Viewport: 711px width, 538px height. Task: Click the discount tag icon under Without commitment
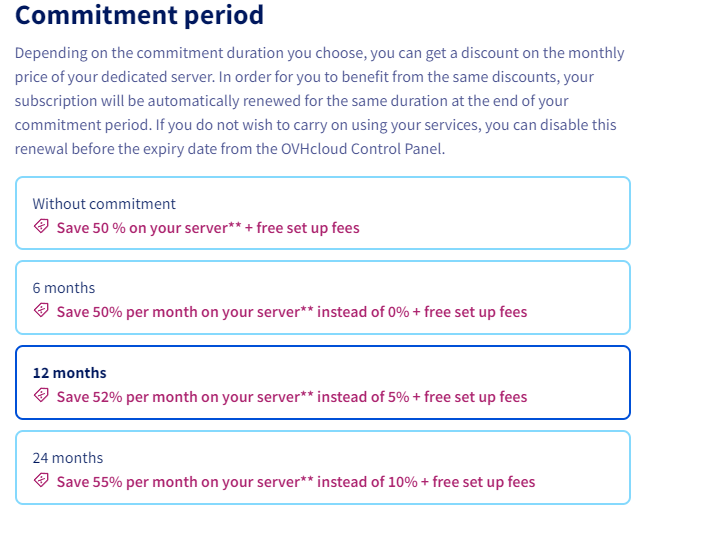pos(41,226)
